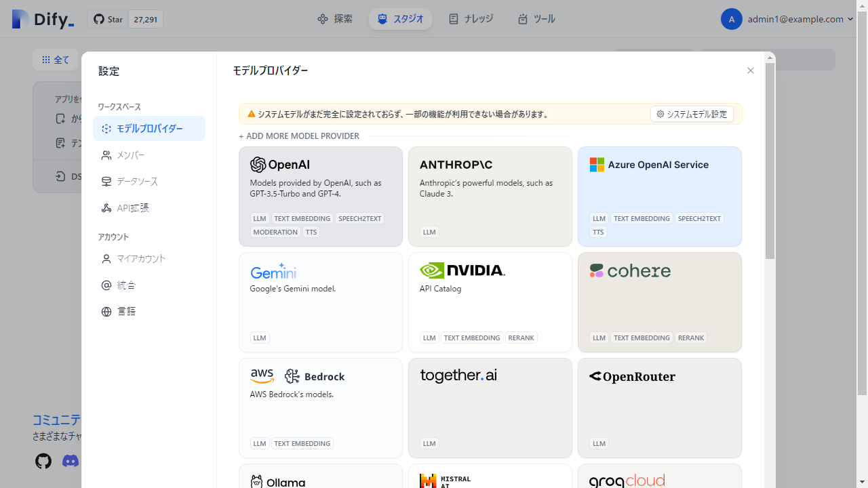868x488 pixels.
Task: Click the browser page vertical scrollbar
Action: tap(862, 203)
